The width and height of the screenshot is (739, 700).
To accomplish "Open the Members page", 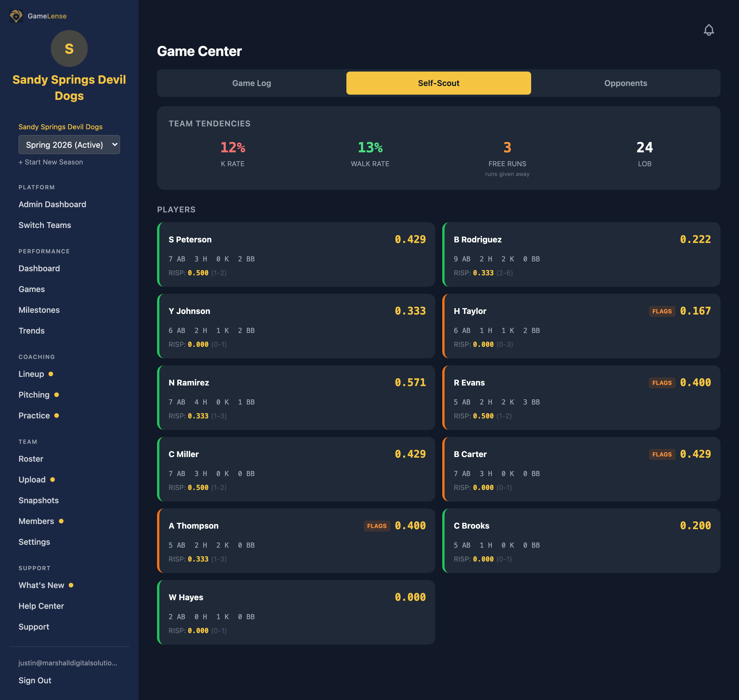I will tap(36, 521).
